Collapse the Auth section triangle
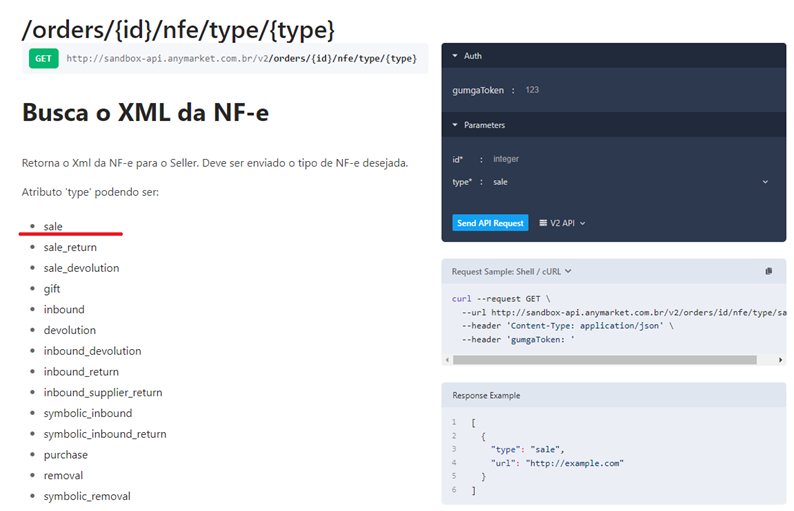The height and width of the screenshot is (511, 794). pyautogui.click(x=455, y=56)
